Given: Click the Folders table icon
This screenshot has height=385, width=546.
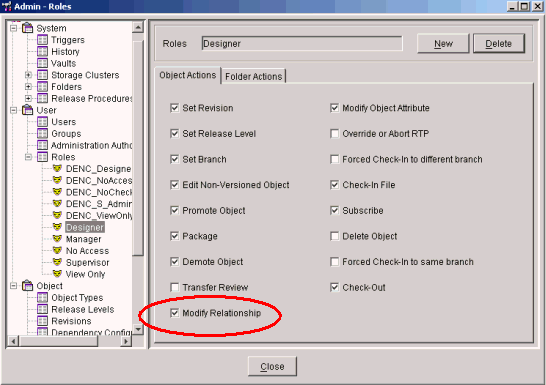Looking at the screenshot, I should 42,87.
